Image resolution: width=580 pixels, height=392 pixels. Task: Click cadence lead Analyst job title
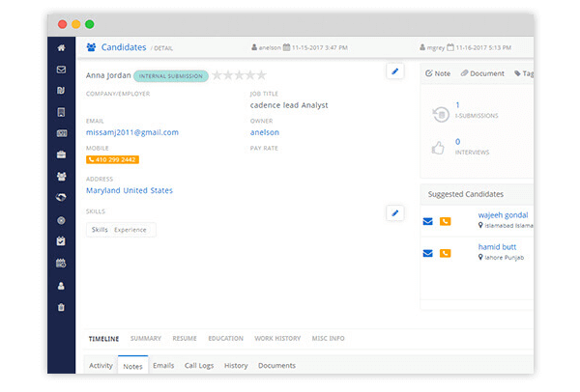tap(289, 105)
